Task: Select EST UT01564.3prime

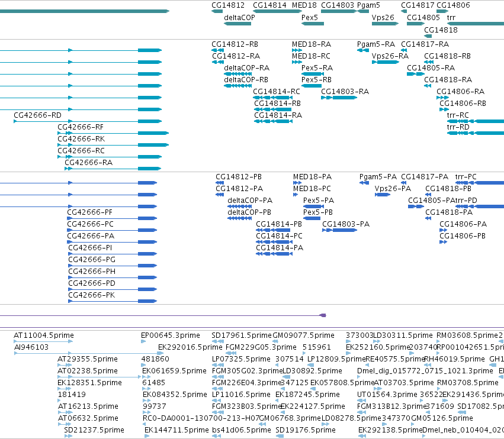Action: point(387,395)
